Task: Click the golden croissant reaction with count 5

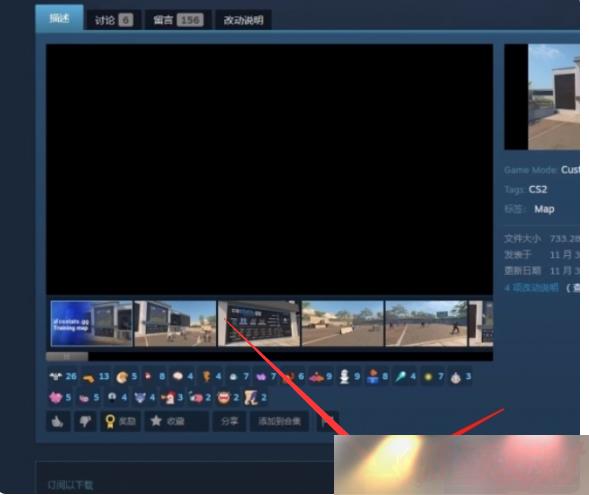Action: coord(126,377)
